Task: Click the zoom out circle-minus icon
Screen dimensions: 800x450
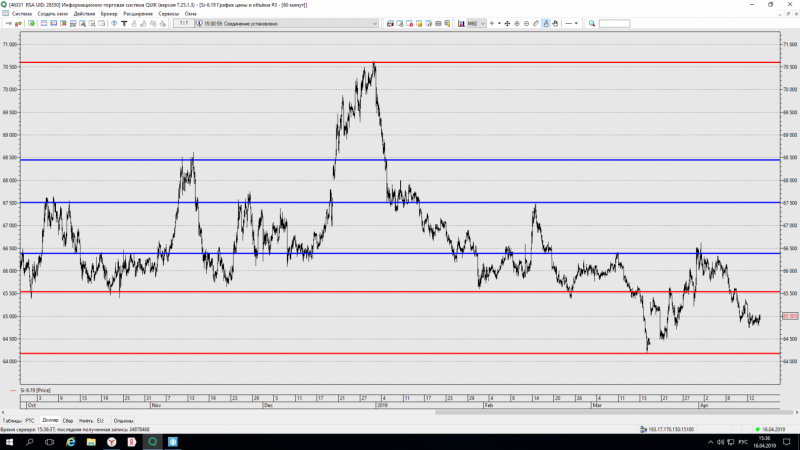Action: (x=527, y=23)
